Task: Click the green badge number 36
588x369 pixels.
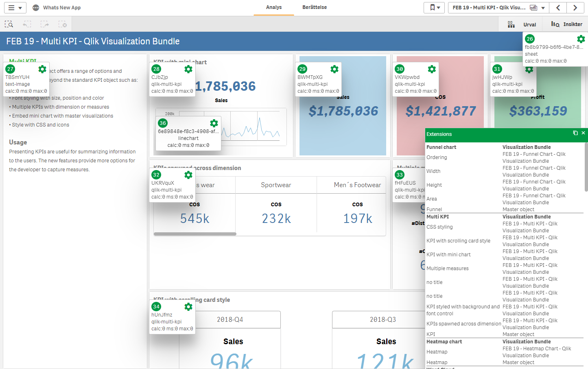Action: [163, 123]
